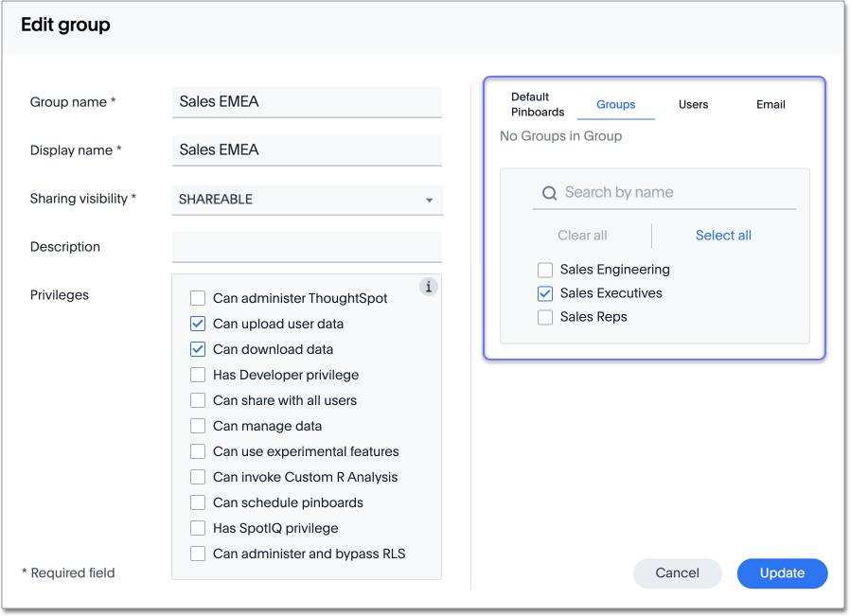Image resolution: width=850 pixels, height=616 pixels.
Task: Deselect the Sales Executives group
Action: click(545, 293)
